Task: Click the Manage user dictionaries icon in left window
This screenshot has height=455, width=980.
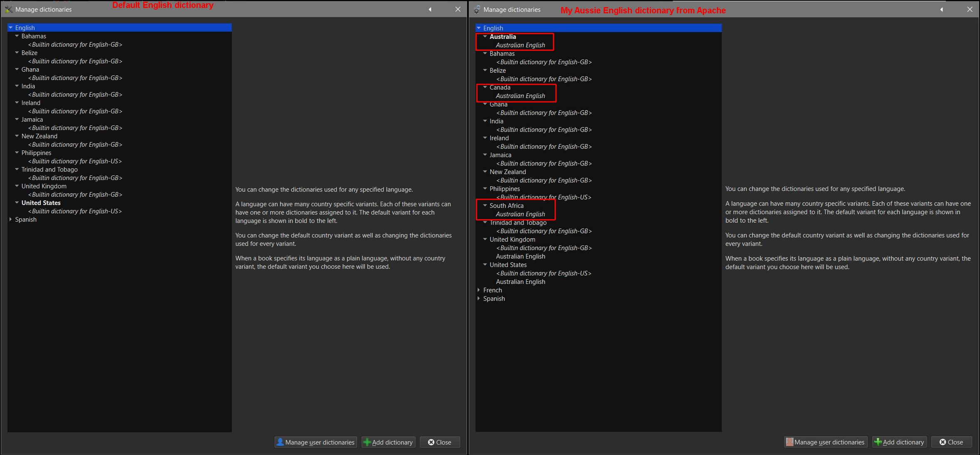Action: click(x=280, y=442)
